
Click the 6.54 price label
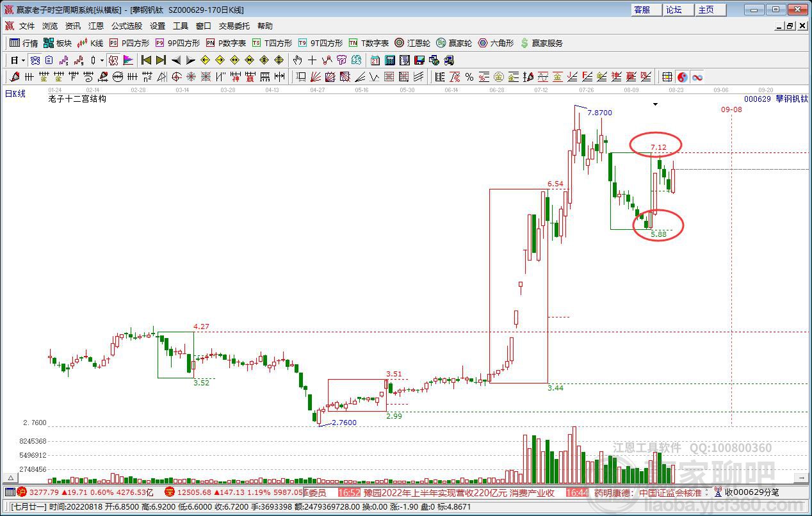click(556, 184)
